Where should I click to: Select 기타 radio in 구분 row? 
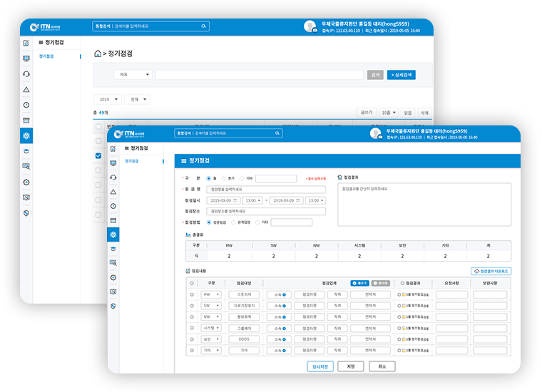click(x=242, y=179)
